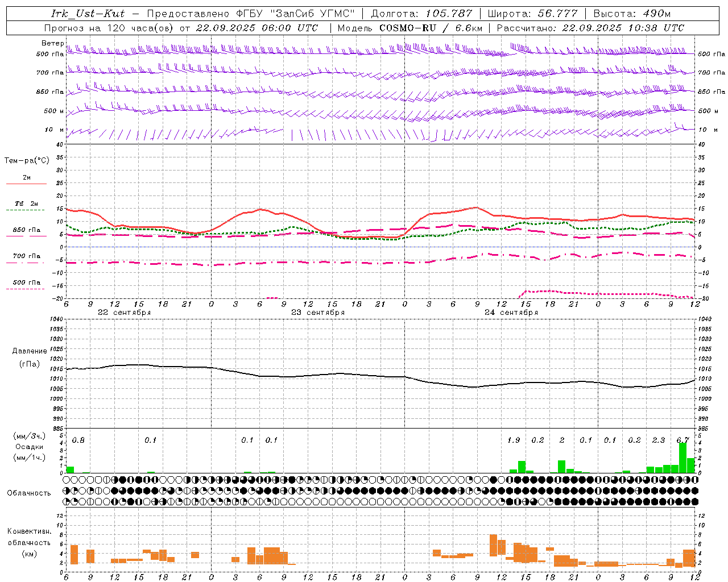Click the date label 23 сентября
728x582 pixels.
[x=318, y=313]
